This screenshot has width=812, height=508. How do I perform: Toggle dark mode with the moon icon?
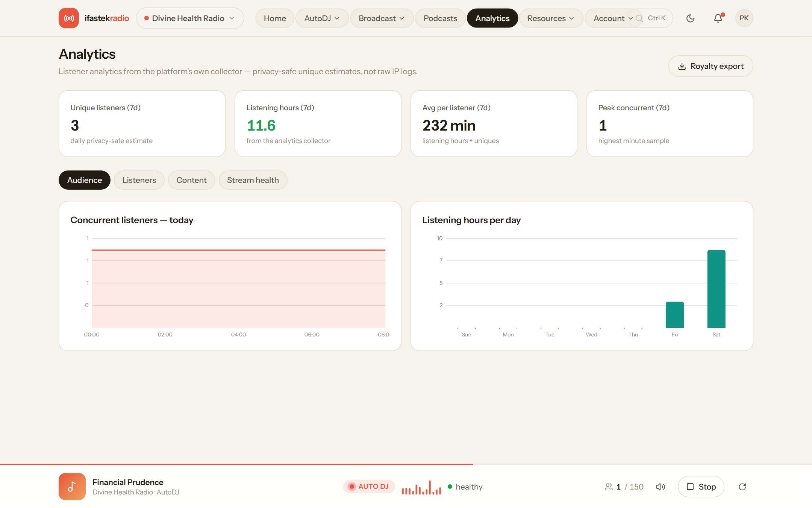click(x=690, y=18)
